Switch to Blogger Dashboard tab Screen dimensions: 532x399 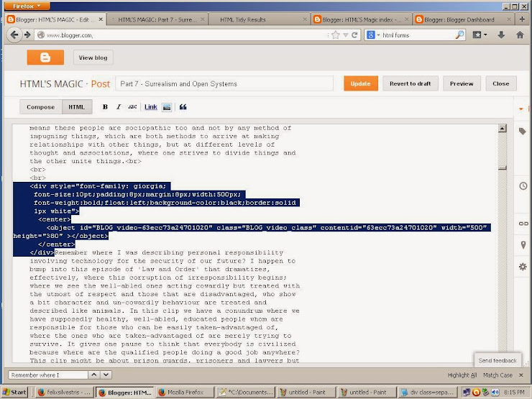[x=464, y=19]
